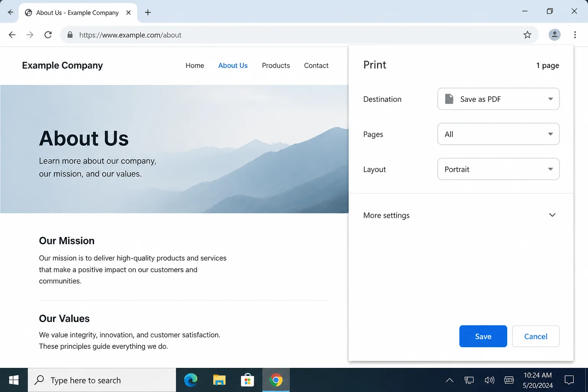Open Microsoft Store from the taskbar
The width and height of the screenshot is (588, 392).
tap(248, 380)
